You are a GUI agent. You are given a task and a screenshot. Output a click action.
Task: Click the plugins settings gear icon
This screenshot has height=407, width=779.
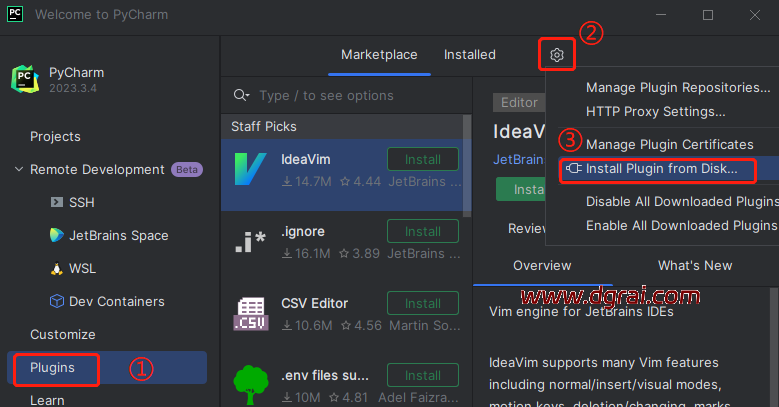coord(557,55)
